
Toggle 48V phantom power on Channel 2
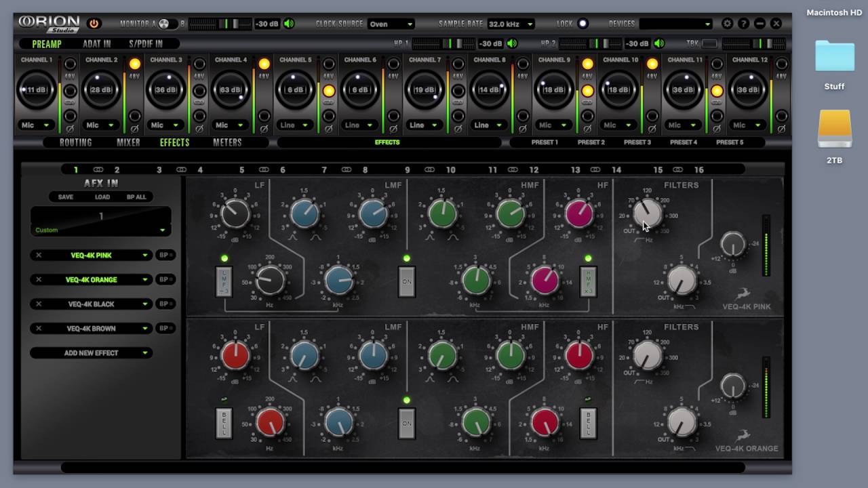click(x=134, y=64)
